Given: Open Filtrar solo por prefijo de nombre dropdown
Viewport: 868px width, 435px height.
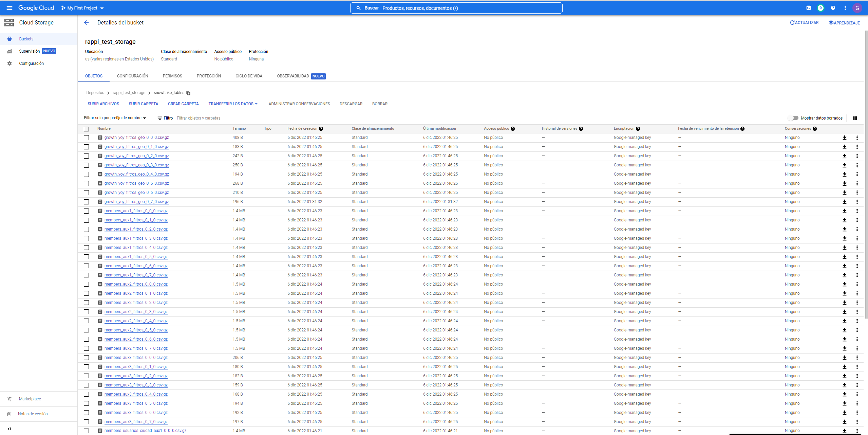Looking at the screenshot, I should (115, 118).
